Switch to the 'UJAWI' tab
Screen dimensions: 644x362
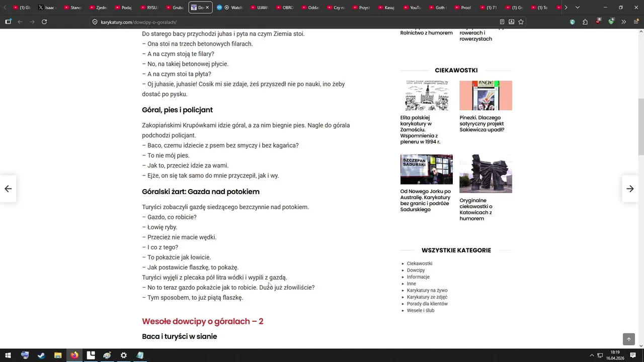coord(260,8)
